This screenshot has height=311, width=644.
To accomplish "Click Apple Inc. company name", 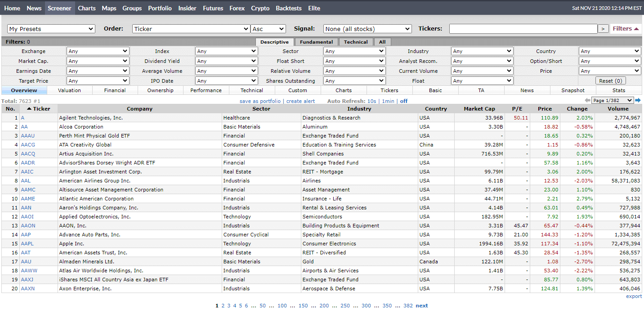I will (x=72, y=244).
